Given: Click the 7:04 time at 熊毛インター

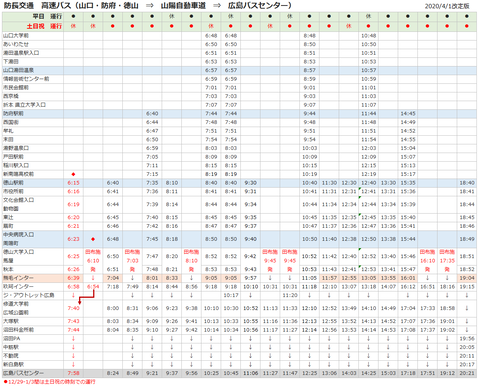Looking at the screenshot, I should click(113, 278).
